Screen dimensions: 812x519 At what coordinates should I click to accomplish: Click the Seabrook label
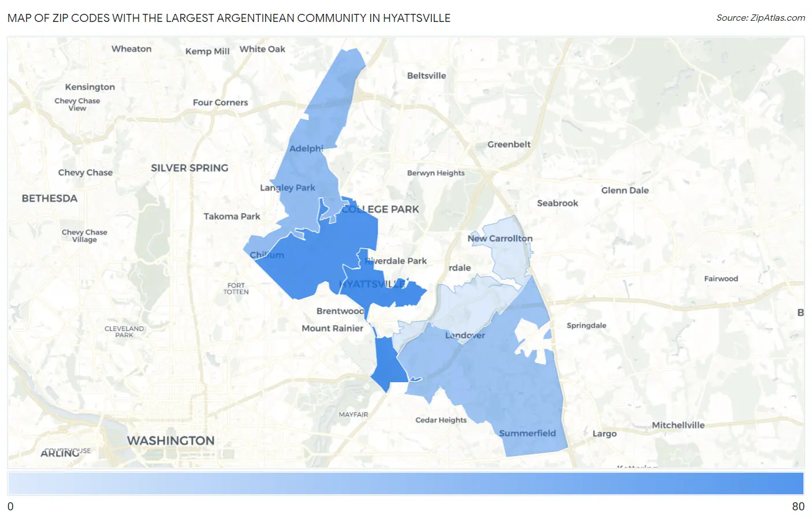557,203
